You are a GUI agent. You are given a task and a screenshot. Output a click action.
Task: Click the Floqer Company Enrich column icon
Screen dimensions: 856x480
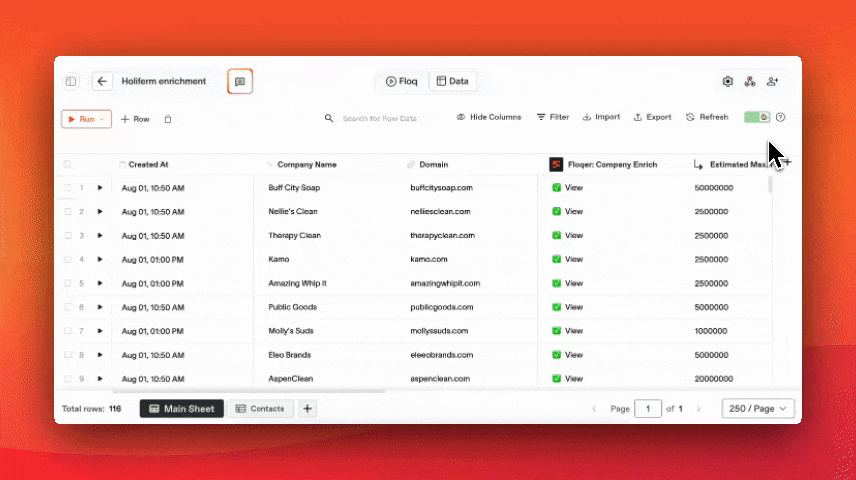coord(556,164)
